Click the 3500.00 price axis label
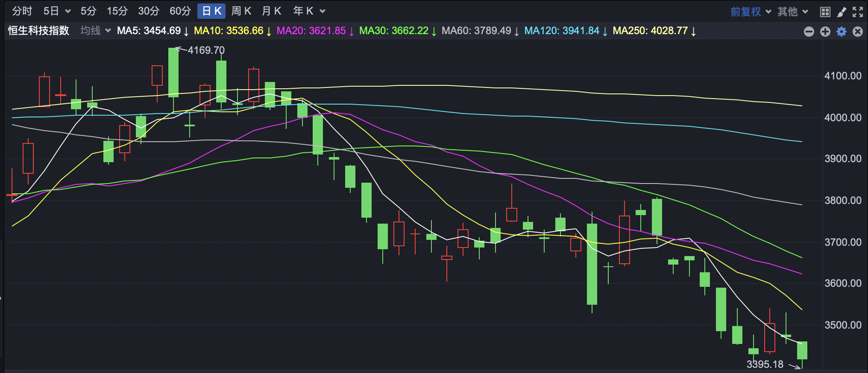The height and width of the screenshot is (373, 868). tap(843, 325)
